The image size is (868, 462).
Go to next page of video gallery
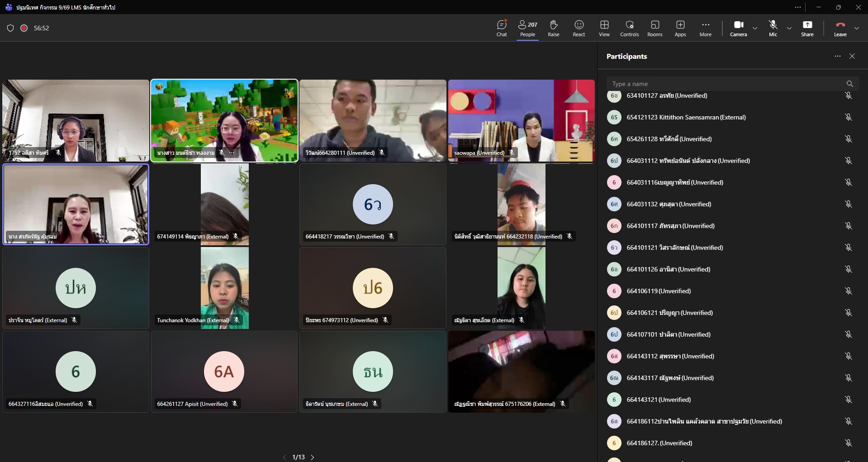point(313,457)
